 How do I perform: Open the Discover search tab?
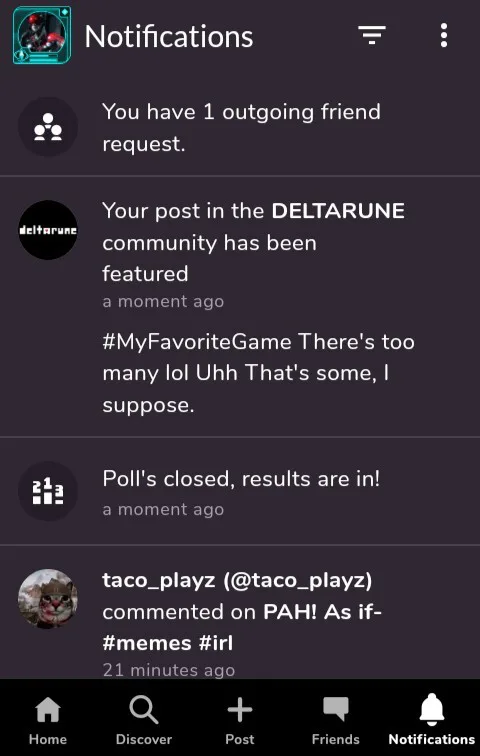[x=144, y=720]
